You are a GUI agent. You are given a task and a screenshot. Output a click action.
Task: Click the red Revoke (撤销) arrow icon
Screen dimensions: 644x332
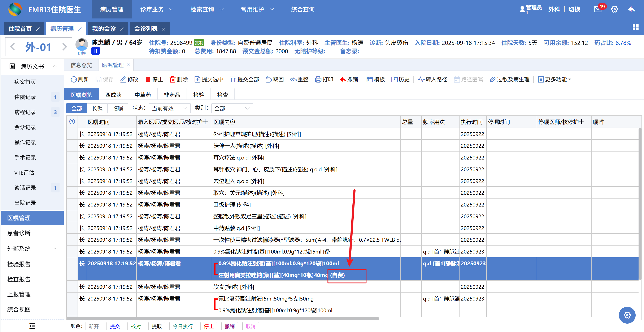tap(343, 79)
